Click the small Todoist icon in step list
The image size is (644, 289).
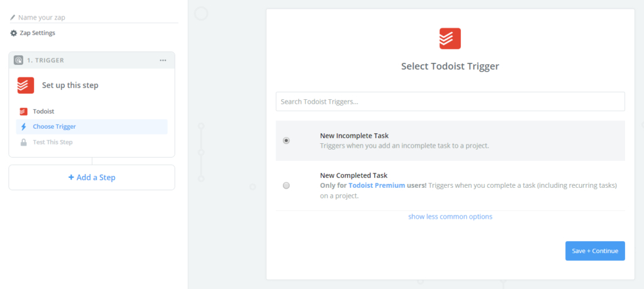coord(23,111)
